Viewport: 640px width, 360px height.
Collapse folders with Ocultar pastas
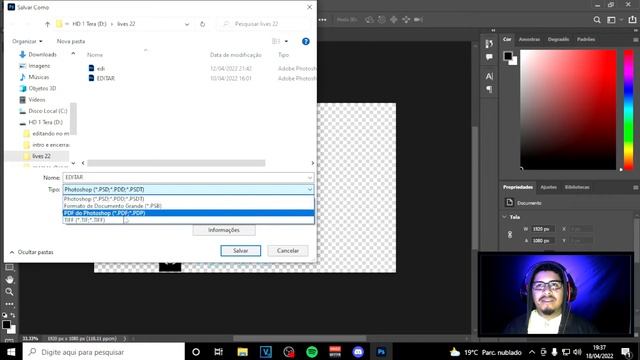31,252
